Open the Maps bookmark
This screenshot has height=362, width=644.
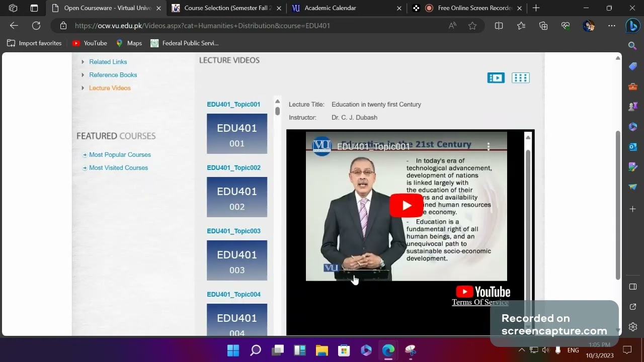pos(129,43)
